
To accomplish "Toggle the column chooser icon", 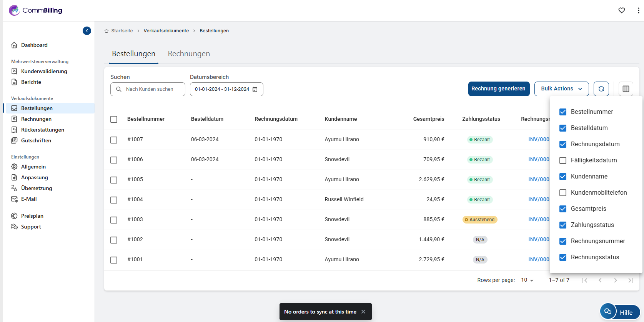I will click(x=626, y=89).
